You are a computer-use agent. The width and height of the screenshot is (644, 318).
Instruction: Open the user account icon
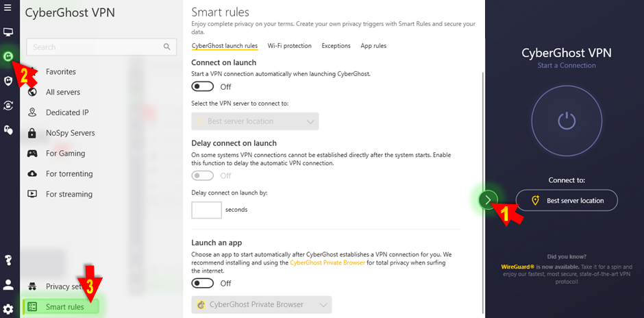click(x=8, y=284)
